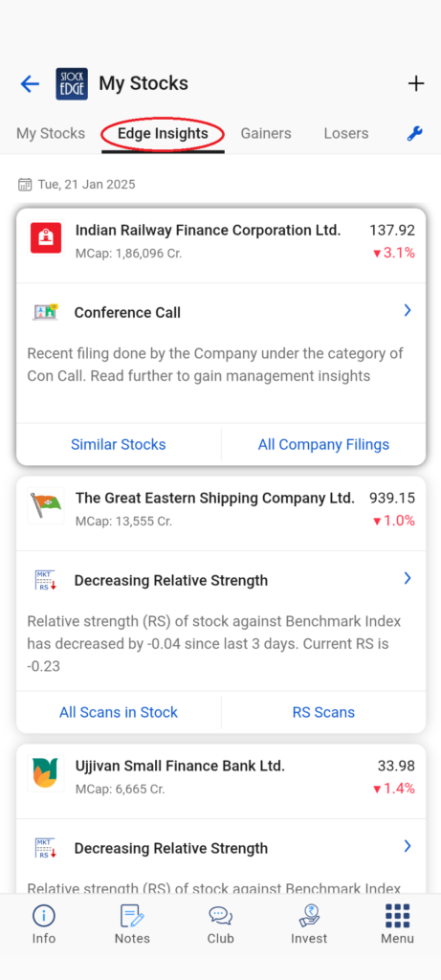The height and width of the screenshot is (980, 441).
Task: Tap the Indian Railway Finance Corporation logo
Action: tap(46, 238)
